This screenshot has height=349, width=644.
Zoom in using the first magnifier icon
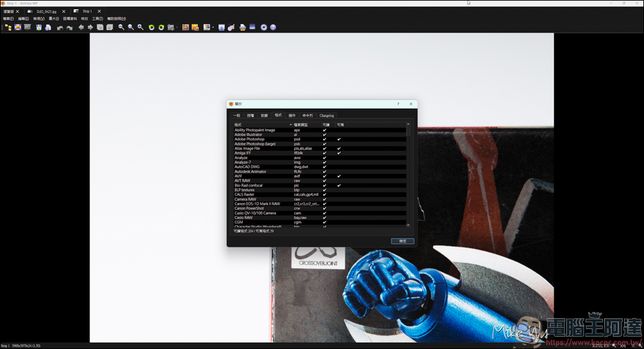pos(121,28)
